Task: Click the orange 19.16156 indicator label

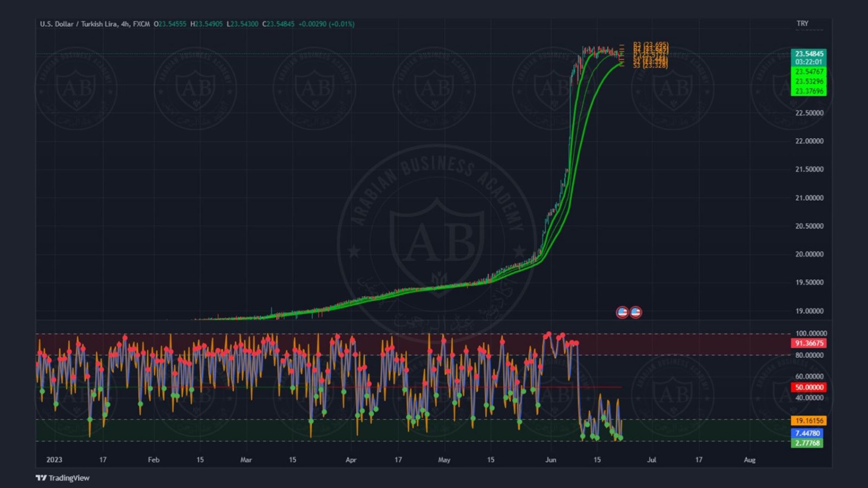Action: click(x=808, y=421)
